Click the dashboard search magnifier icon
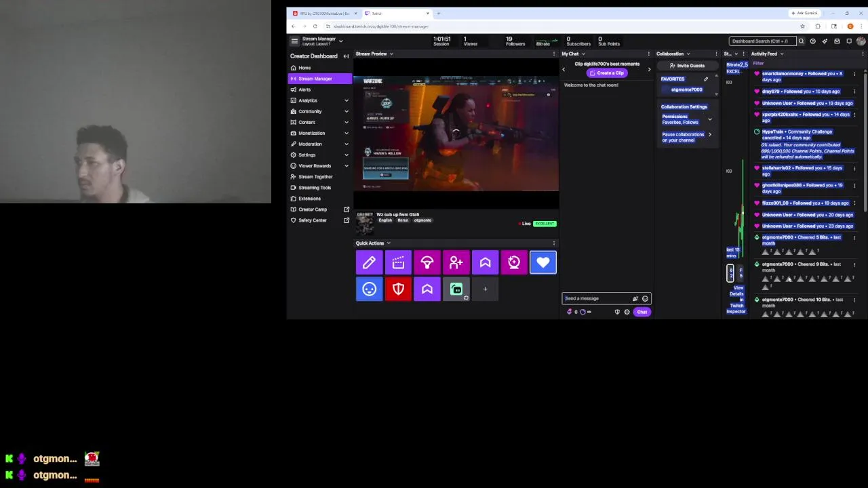 tap(801, 41)
